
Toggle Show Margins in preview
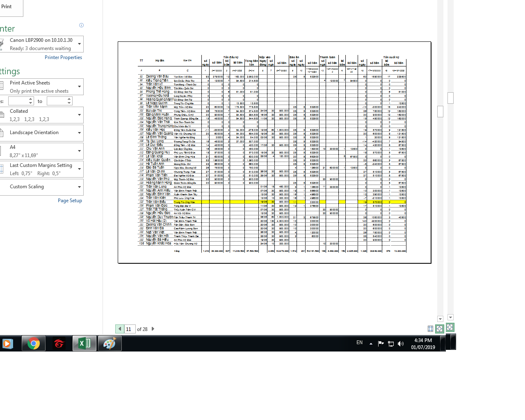(x=430, y=329)
